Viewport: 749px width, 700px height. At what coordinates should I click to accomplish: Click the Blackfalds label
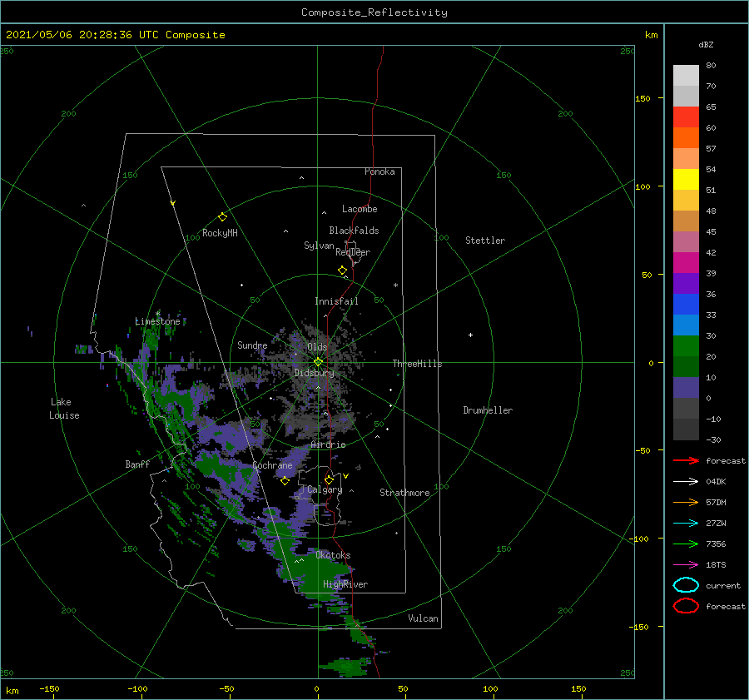tap(354, 231)
